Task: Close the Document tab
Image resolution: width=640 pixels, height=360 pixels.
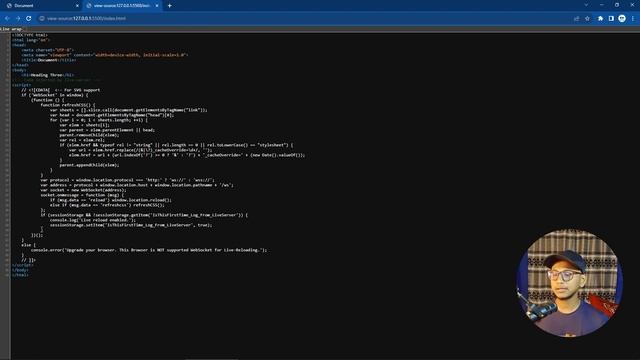Action: point(77,6)
